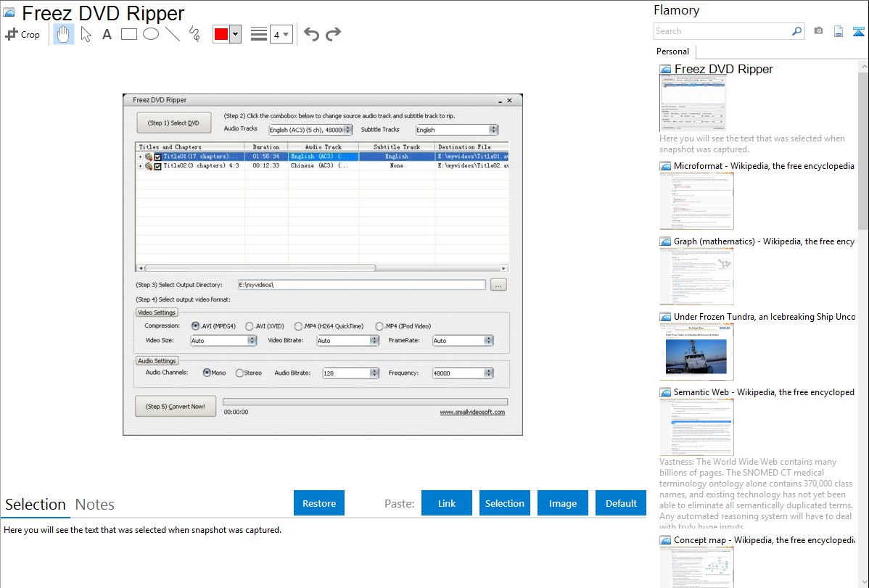This screenshot has width=869, height=588.
Task: Click the Audio Track column header
Action: pyautogui.click(x=323, y=147)
